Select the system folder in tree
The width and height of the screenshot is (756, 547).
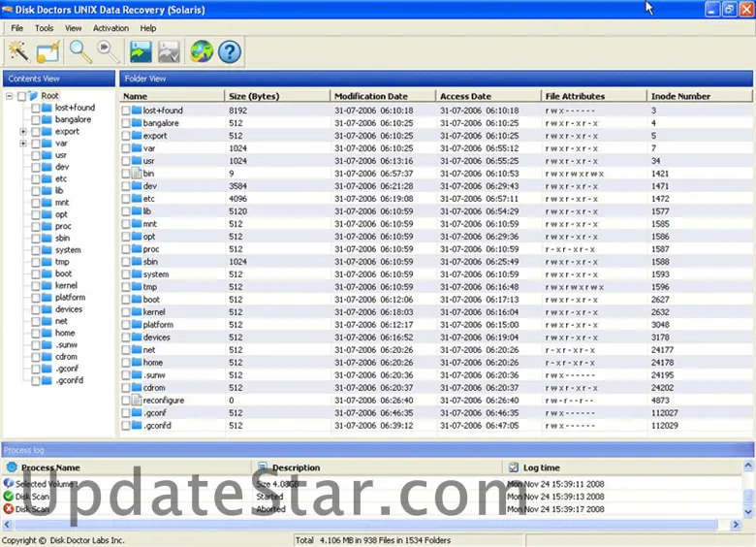click(x=68, y=250)
